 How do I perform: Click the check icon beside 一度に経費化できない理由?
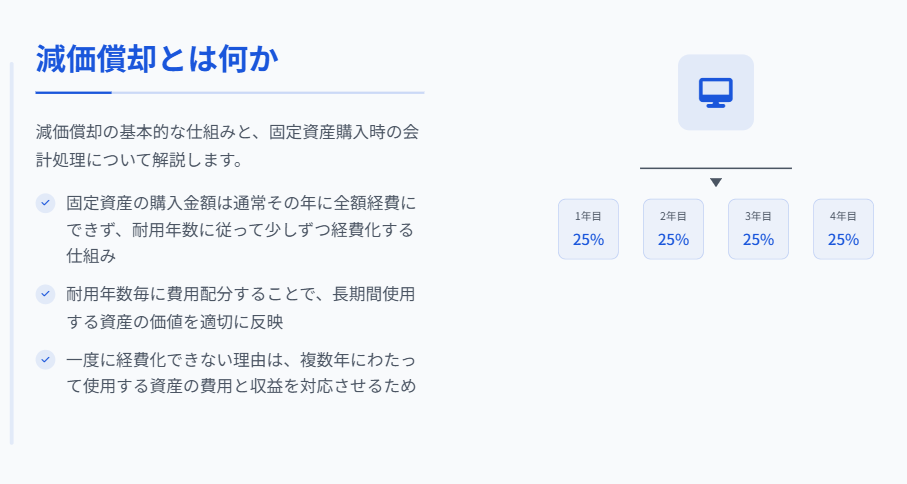pos(45,360)
